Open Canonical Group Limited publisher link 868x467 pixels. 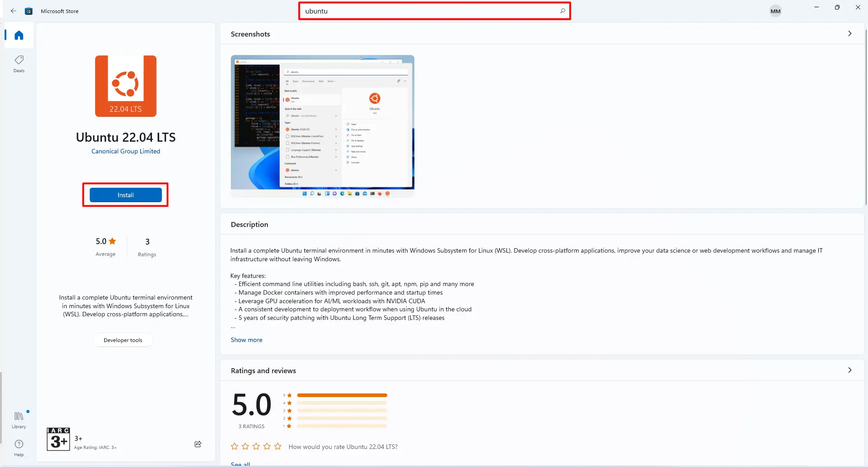click(x=126, y=151)
